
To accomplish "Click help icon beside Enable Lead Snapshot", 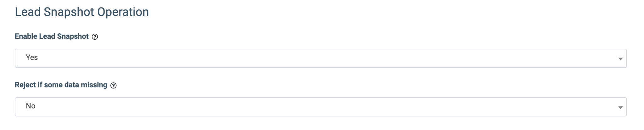I will pos(95,37).
